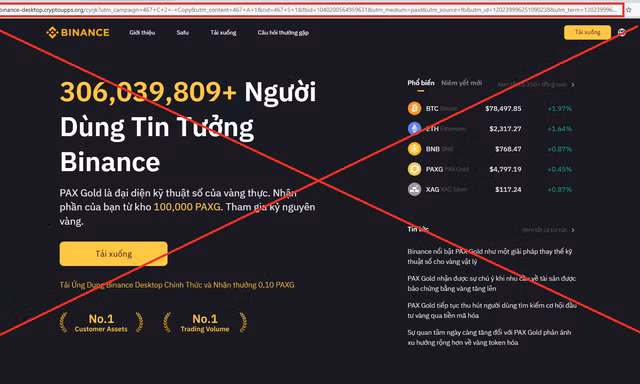
Task: Click the 306,039,809+ user count
Action: pyautogui.click(x=148, y=91)
